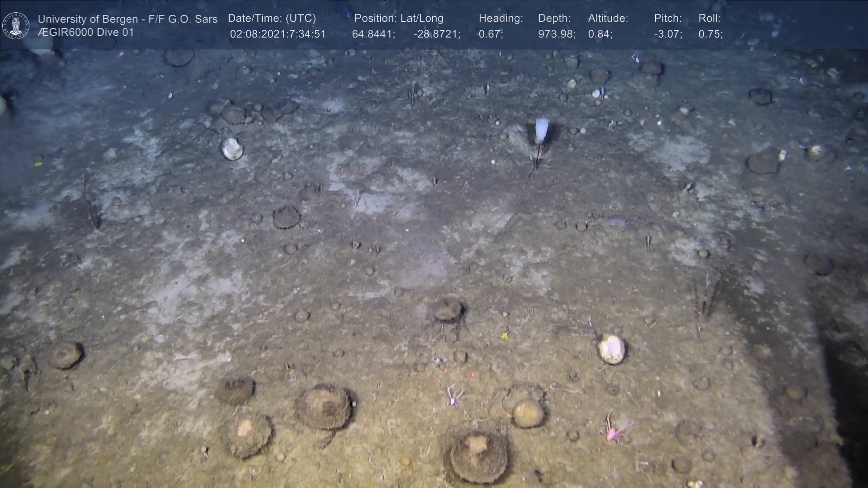
Task: Click the timestamp 02:08:2021:7:34:51
Action: [x=278, y=34]
